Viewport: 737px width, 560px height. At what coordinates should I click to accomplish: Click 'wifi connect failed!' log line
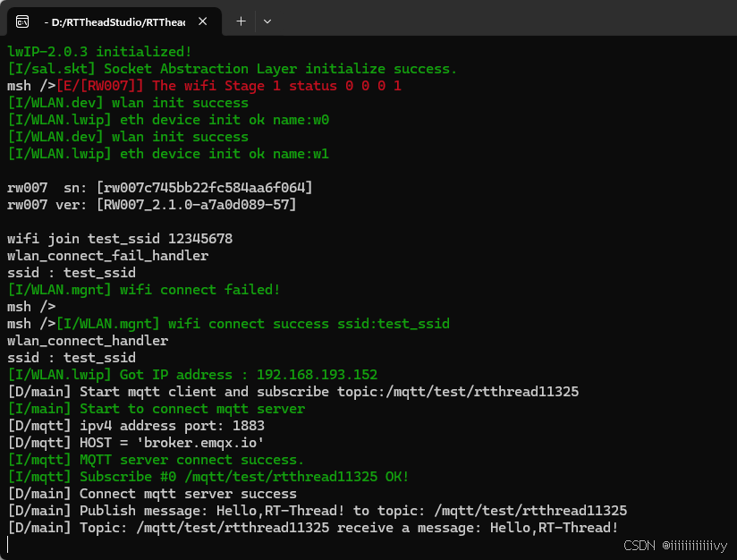[x=144, y=290]
